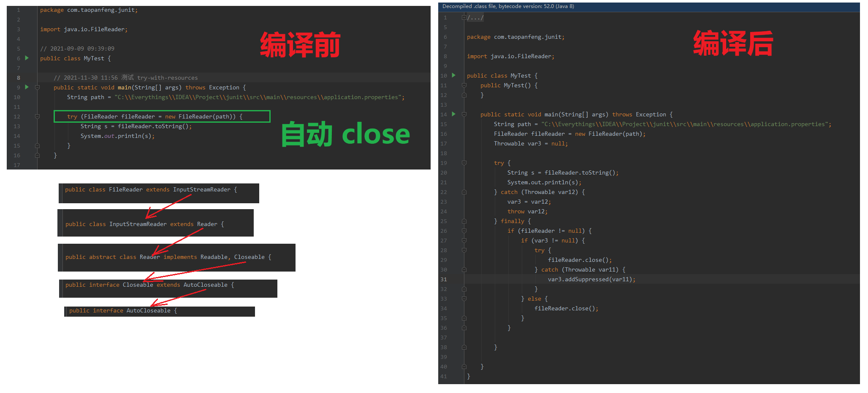868x393 pixels.
Task: Click the fold end marker at line 40
Action: point(464,366)
